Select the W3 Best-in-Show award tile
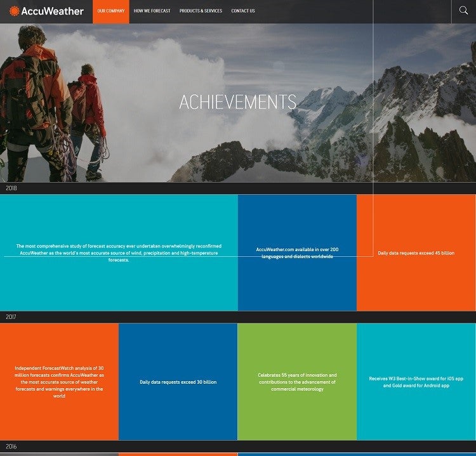This screenshot has width=476, height=456. click(416, 382)
